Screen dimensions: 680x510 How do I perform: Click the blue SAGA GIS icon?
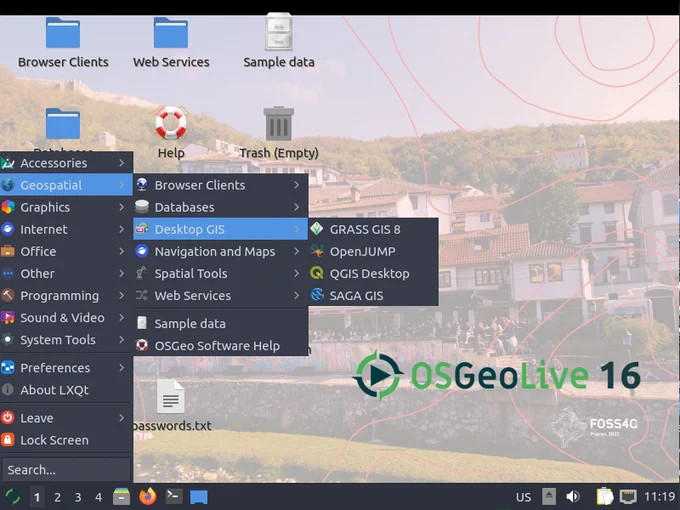click(x=317, y=295)
